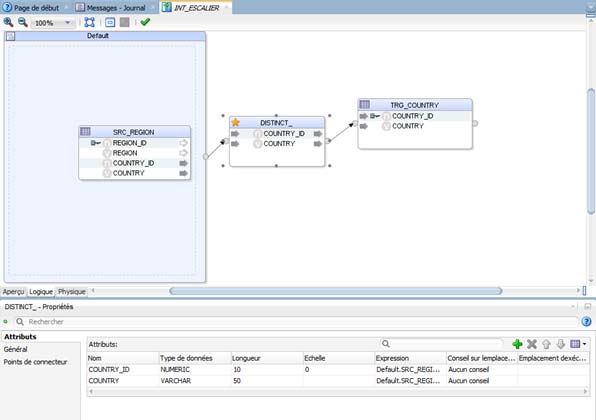
Task: Select Général in properties sidebar
Action: [x=16, y=349]
